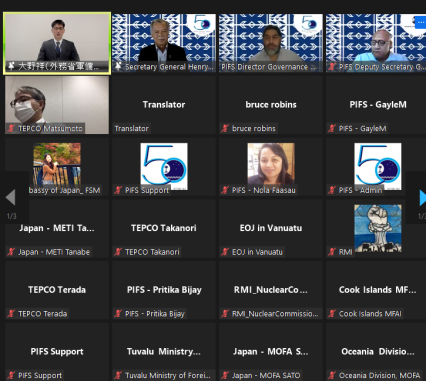The image size is (426, 381).
Task: Select the EOJ in Vanuatu participant tile
Action: (271, 228)
